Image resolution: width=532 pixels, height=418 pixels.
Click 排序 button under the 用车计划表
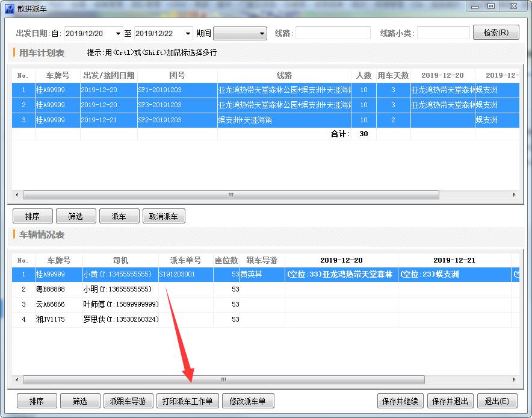32,216
